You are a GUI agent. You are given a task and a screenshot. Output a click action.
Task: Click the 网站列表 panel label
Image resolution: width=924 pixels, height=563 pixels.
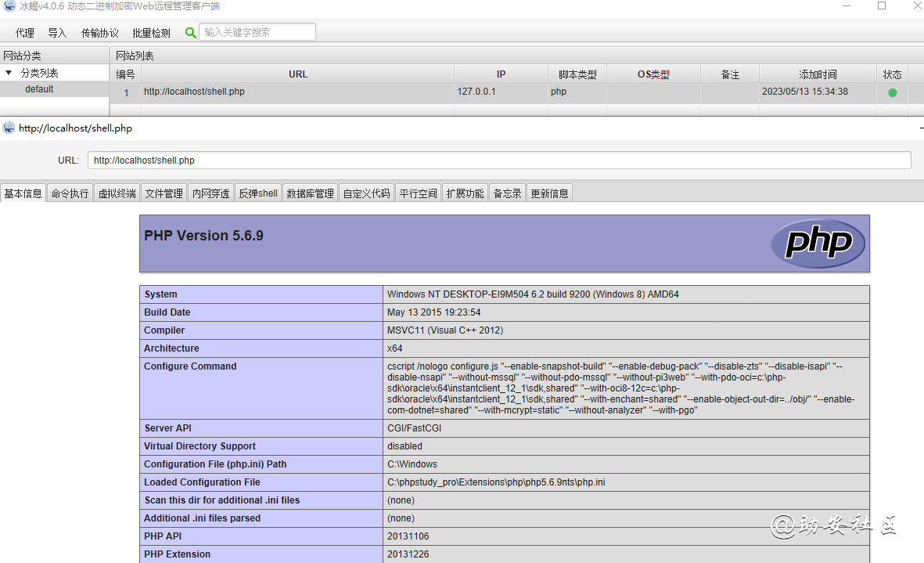135,56
